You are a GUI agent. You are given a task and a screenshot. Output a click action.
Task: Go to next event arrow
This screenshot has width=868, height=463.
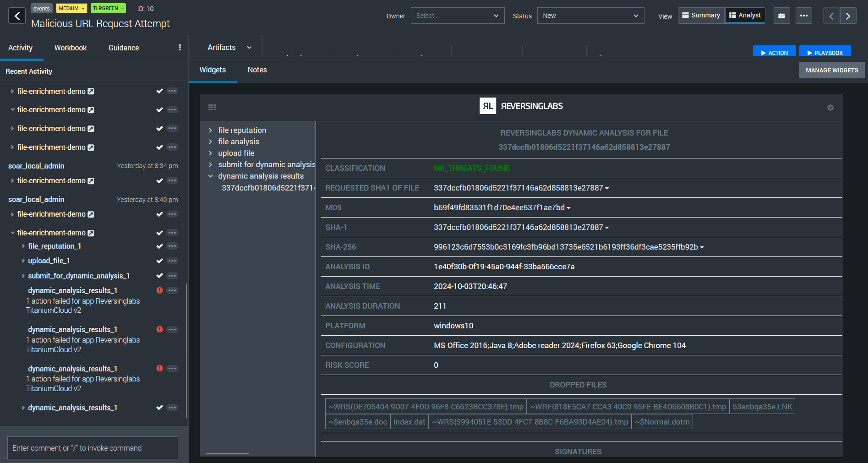[x=848, y=16]
